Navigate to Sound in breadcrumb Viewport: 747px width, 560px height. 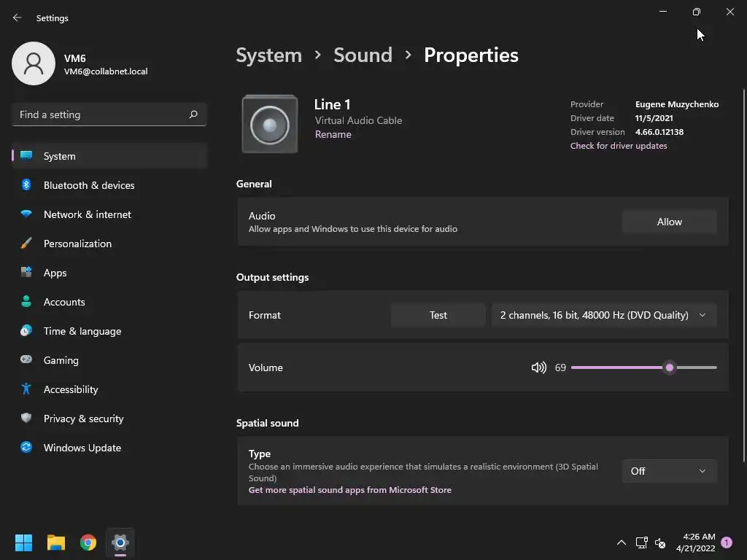tap(363, 55)
